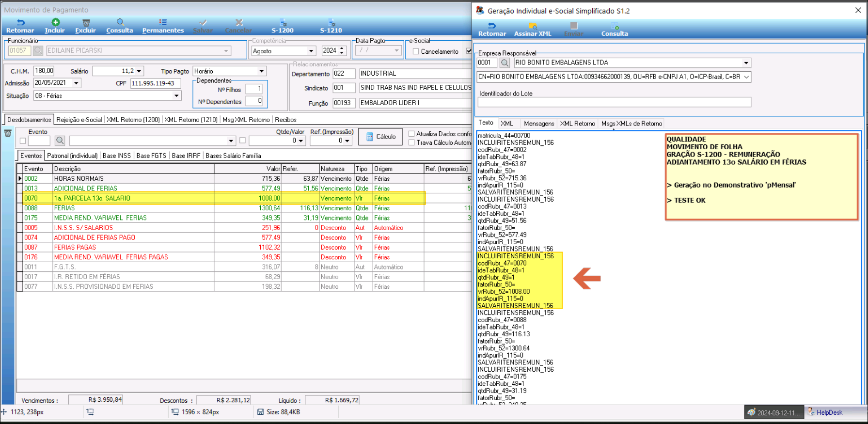Click the Ref. (Impressão) dropdown arrow

[347, 141]
